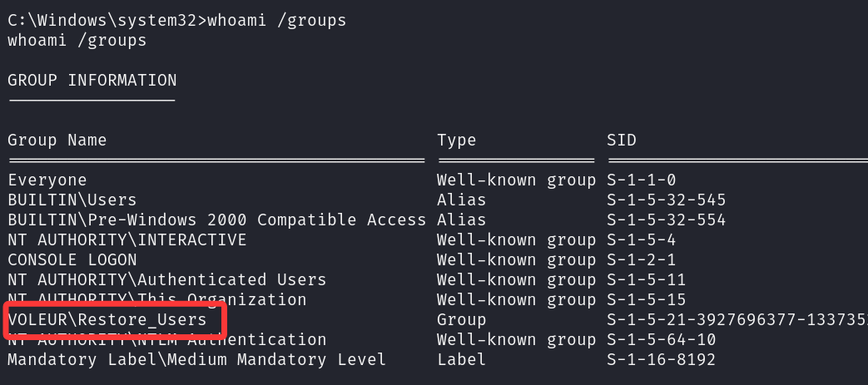Click Mandatory Label\Medium Mandatory Level entry
Viewport: 868px width, 385px height.
point(196,359)
